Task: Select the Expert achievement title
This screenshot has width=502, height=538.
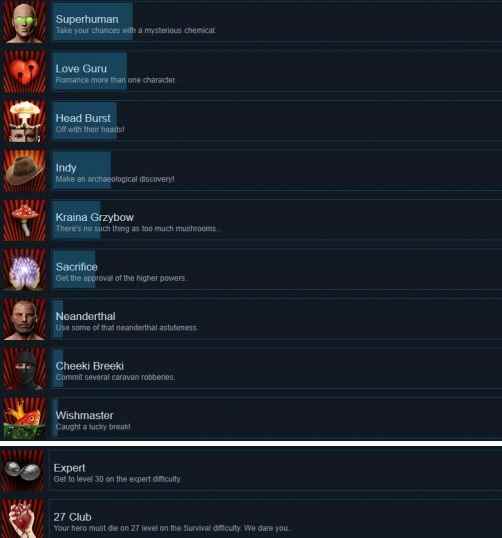Action: [69, 468]
